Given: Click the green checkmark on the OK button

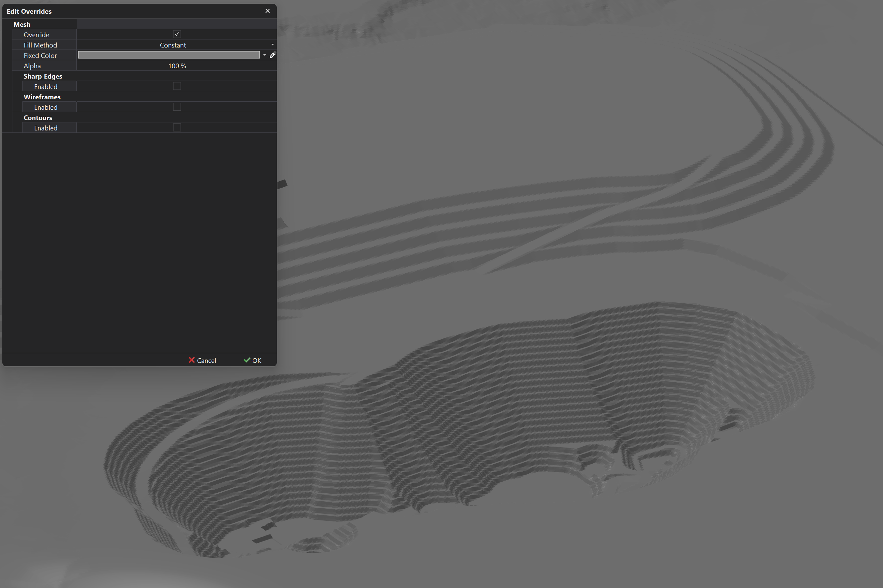Looking at the screenshot, I should 247,360.
